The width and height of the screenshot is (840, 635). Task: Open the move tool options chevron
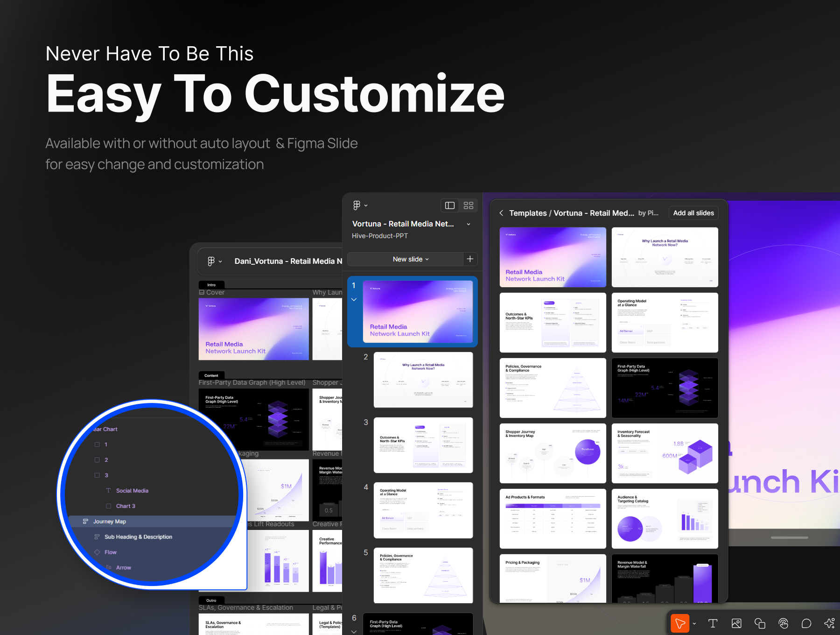coord(694,623)
